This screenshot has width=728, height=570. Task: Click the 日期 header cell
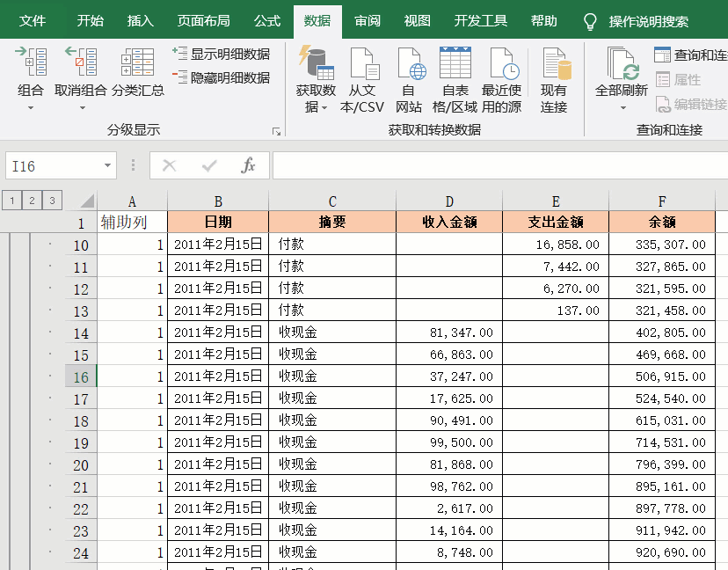pyautogui.click(x=218, y=222)
